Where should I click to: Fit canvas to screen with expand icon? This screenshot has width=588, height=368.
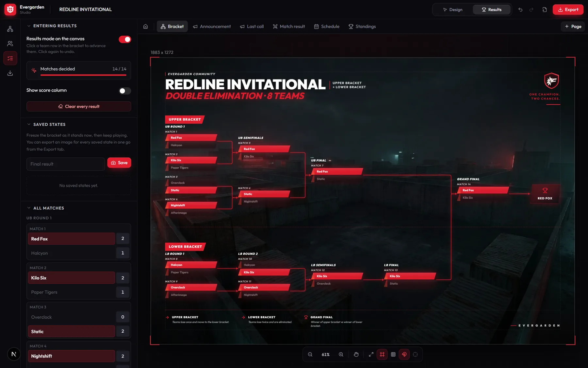(x=371, y=354)
